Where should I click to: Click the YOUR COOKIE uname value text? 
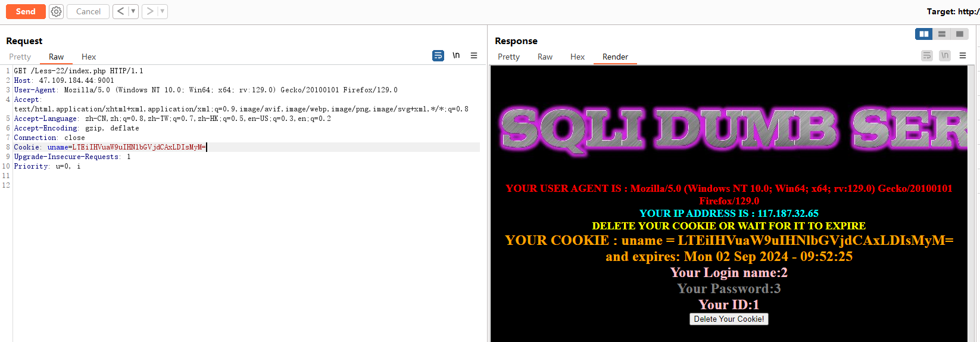pyautogui.click(x=816, y=241)
